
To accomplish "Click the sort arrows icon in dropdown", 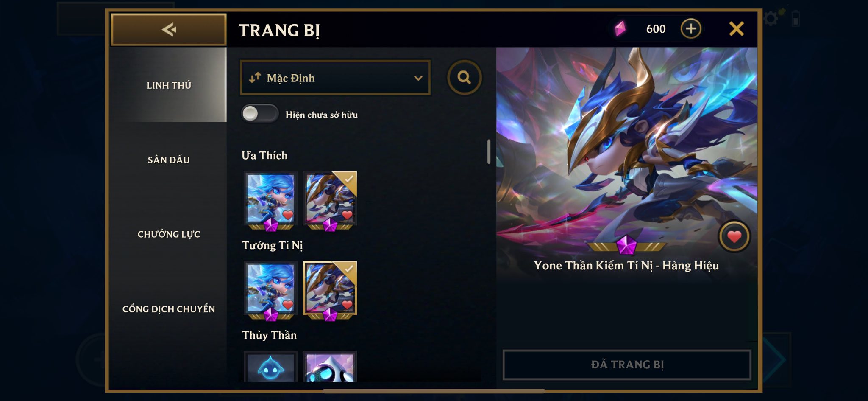I will point(254,78).
